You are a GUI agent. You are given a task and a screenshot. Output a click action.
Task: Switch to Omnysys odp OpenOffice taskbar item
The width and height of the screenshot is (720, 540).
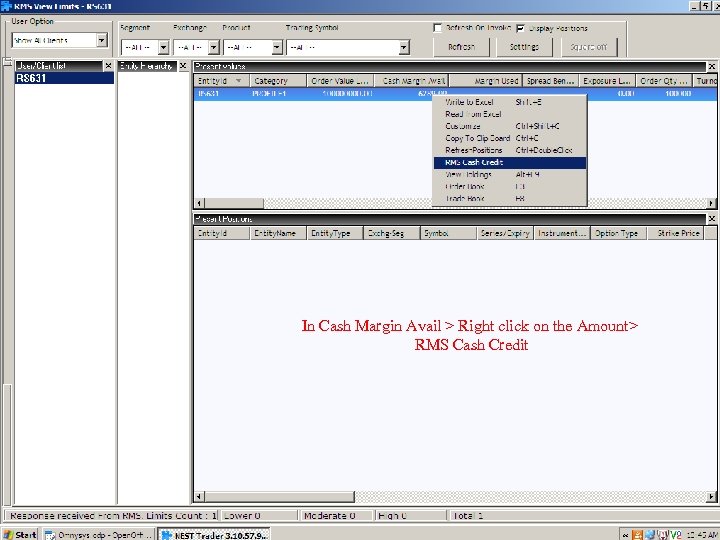pos(98,535)
